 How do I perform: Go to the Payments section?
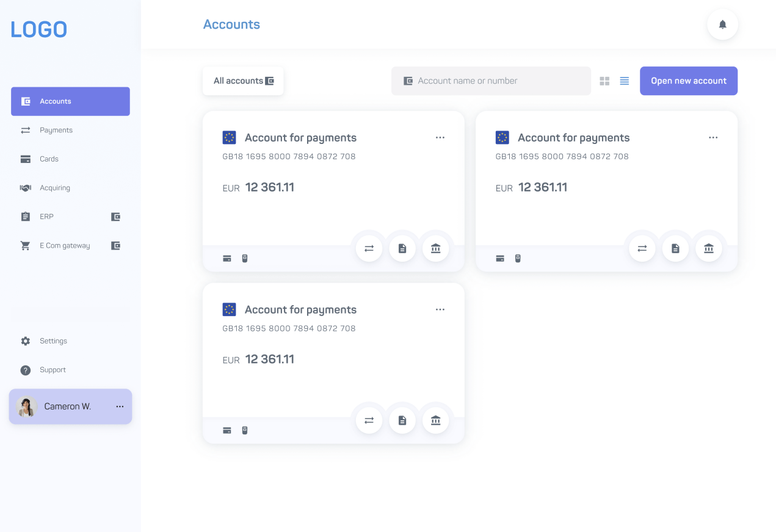[56, 130]
